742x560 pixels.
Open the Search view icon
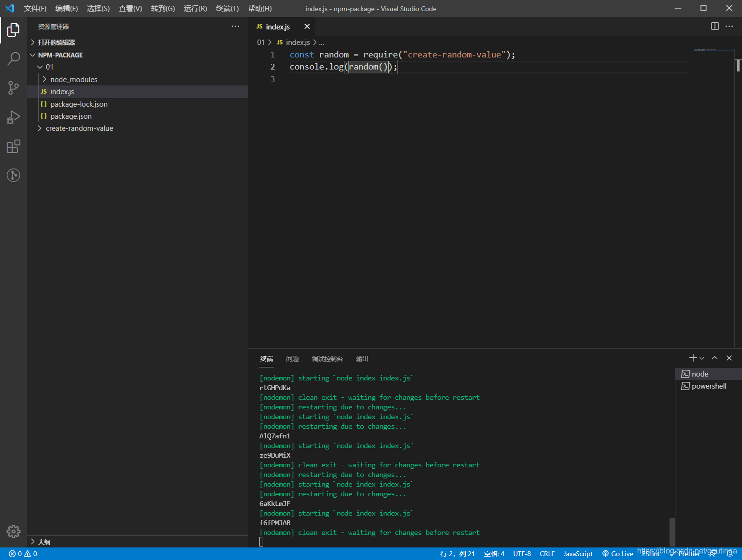pos(14,59)
